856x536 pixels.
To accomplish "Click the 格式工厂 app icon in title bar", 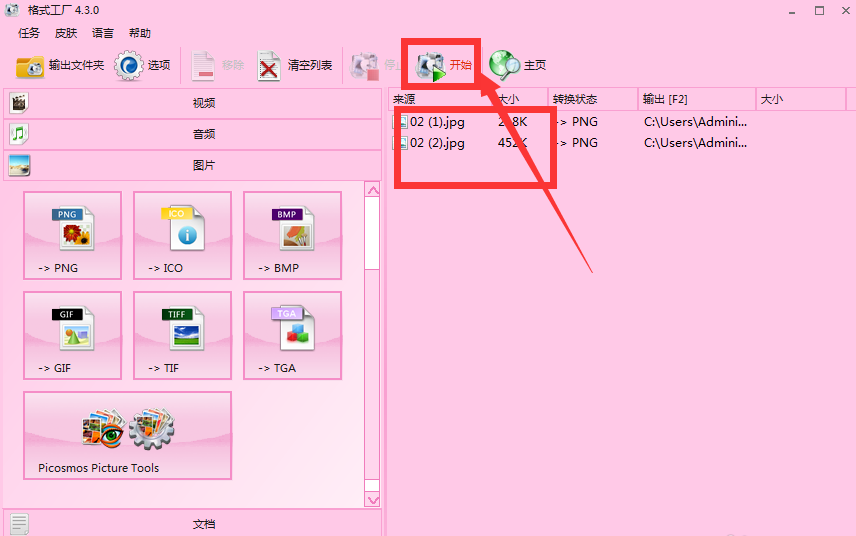I will point(12,10).
